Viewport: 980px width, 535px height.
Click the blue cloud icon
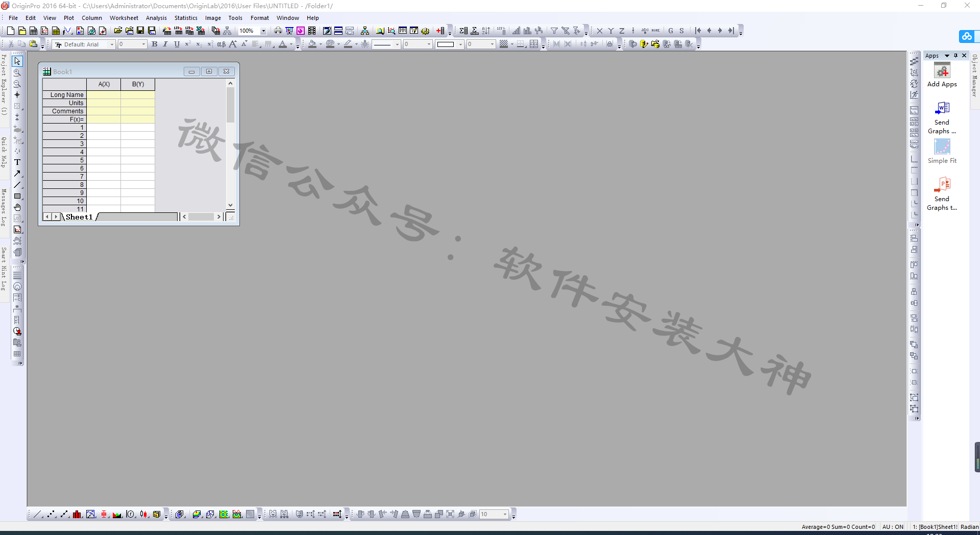967,36
